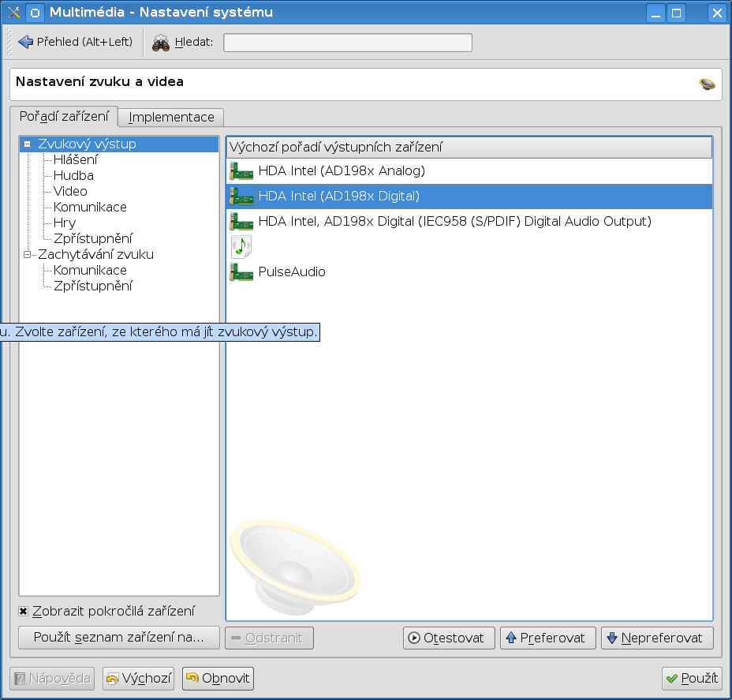Screen dimensions: 732x700
Task: Raise device priority with Preferovat
Action: (548, 638)
